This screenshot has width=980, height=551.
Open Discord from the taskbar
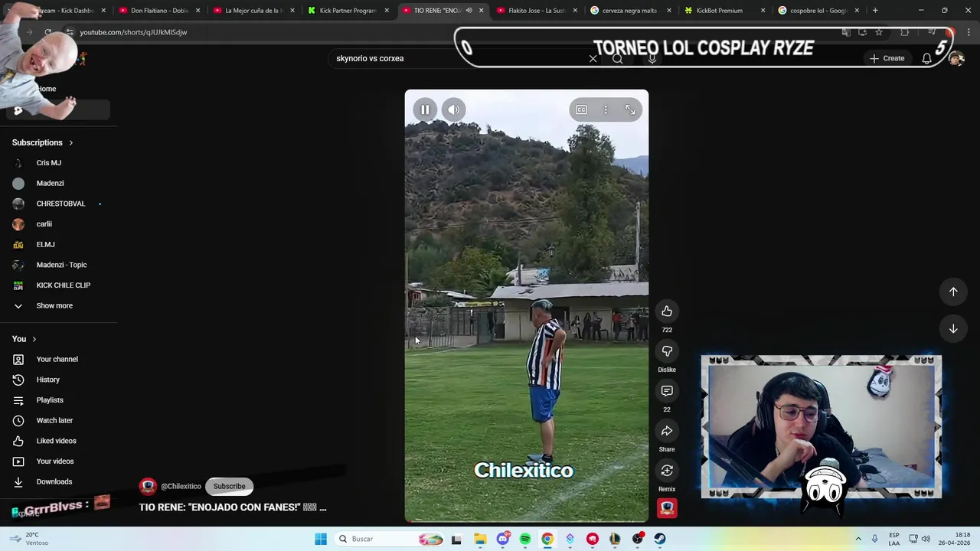[502, 539]
